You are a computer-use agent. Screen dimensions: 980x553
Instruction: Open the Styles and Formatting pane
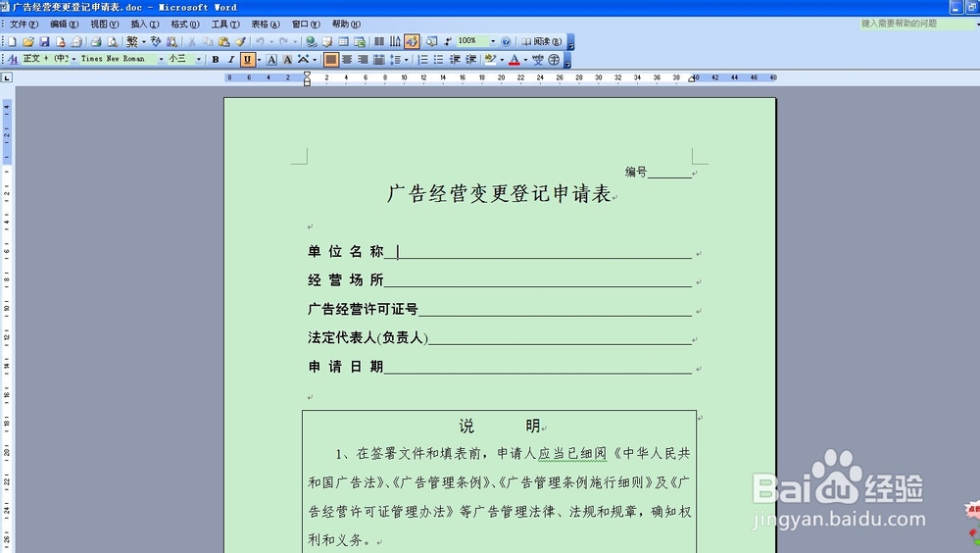click(13, 59)
